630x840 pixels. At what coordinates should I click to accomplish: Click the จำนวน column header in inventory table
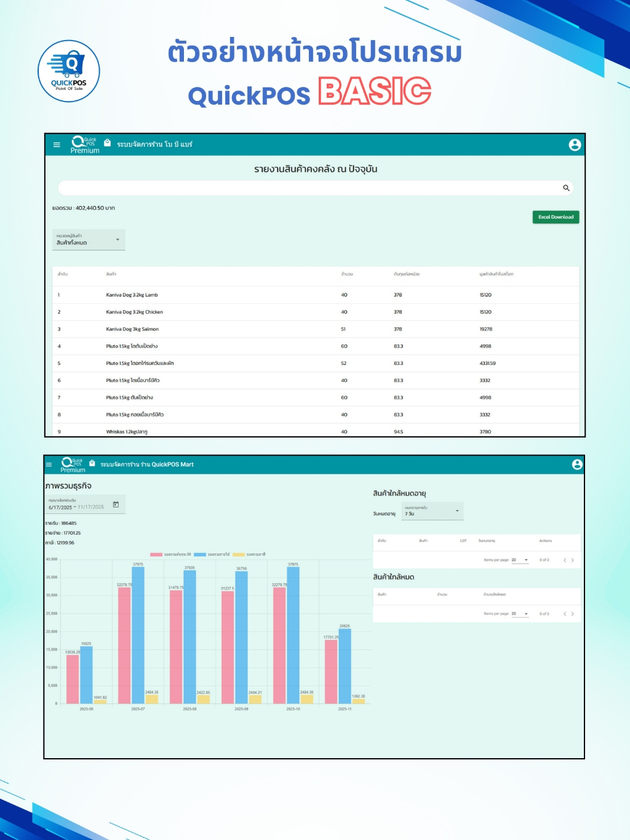(x=347, y=274)
